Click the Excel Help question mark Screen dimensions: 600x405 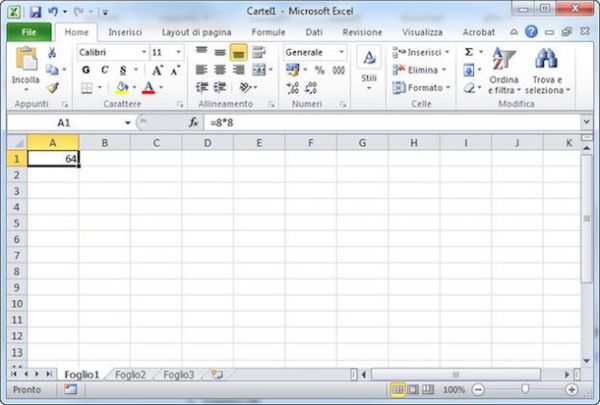531,32
